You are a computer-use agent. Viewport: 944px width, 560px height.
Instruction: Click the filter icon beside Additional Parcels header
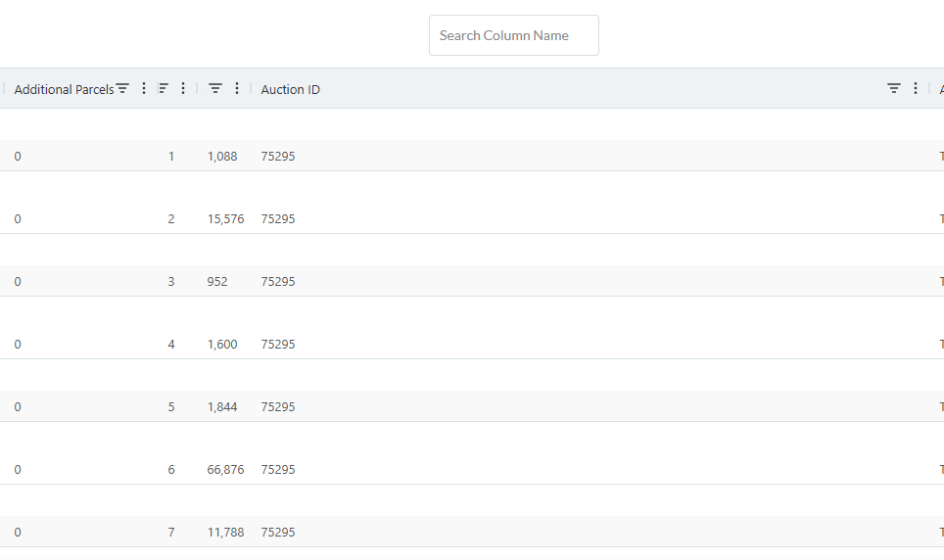tap(122, 89)
